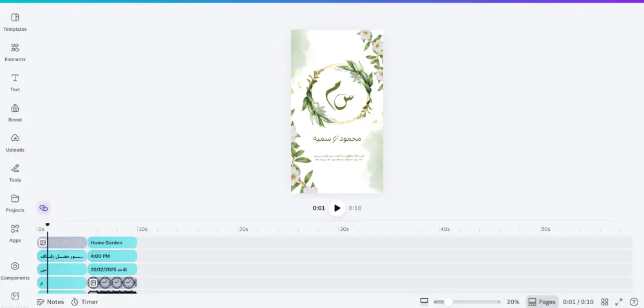Click the 20s mark on timeline ruler
Viewport: 644px width, 308px height.
click(x=243, y=230)
